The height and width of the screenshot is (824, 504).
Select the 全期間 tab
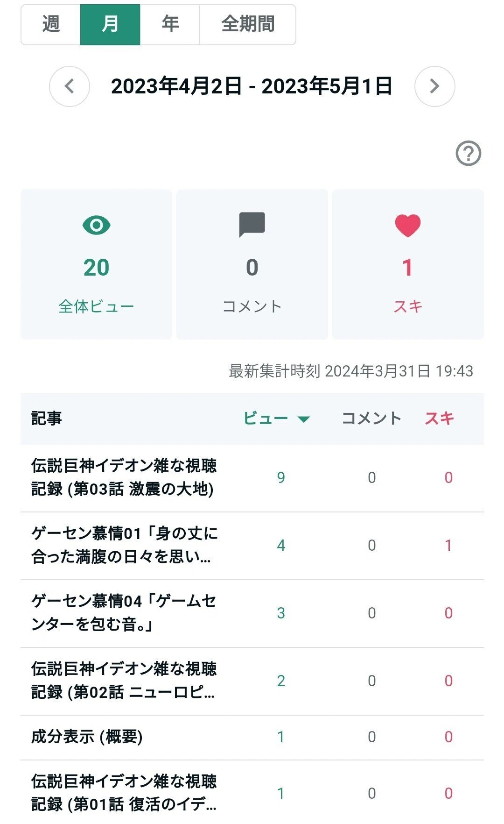(248, 25)
